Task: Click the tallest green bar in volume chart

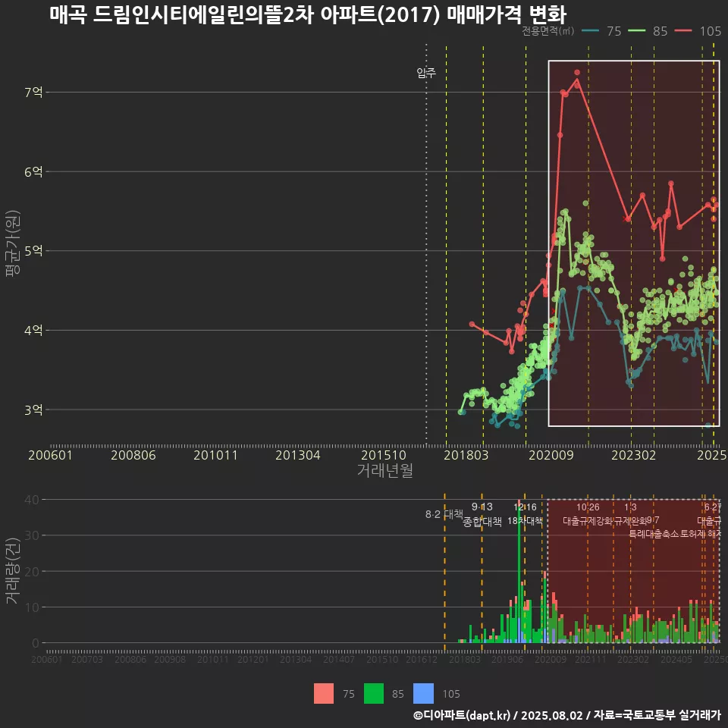Action: click(x=519, y=576)
